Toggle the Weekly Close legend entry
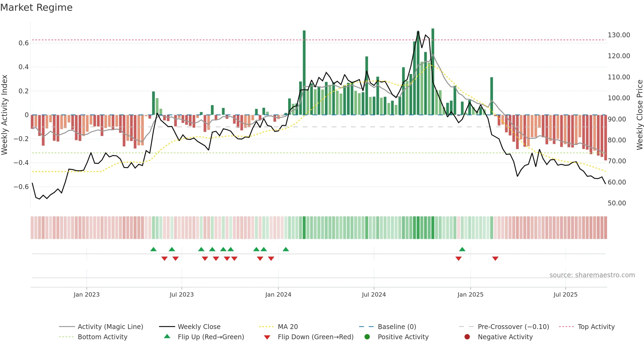Viewport: 644px width, 362px height. (x=190, y=327)
